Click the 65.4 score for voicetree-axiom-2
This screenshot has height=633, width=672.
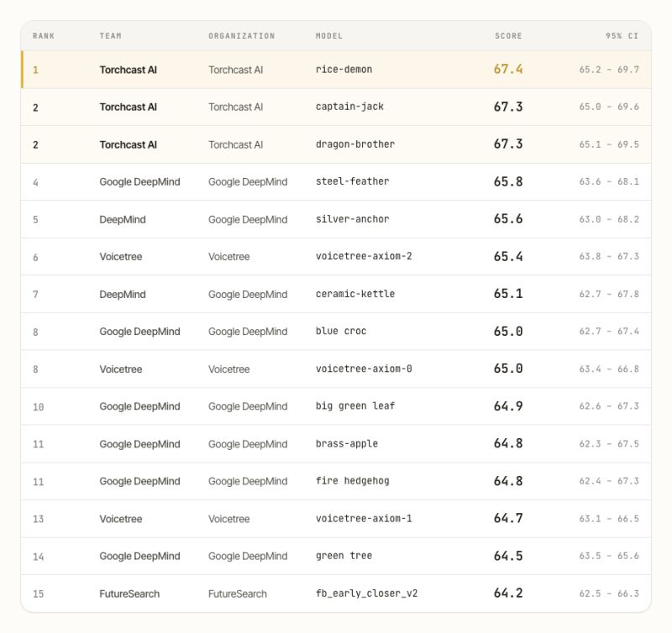point(508,256)
